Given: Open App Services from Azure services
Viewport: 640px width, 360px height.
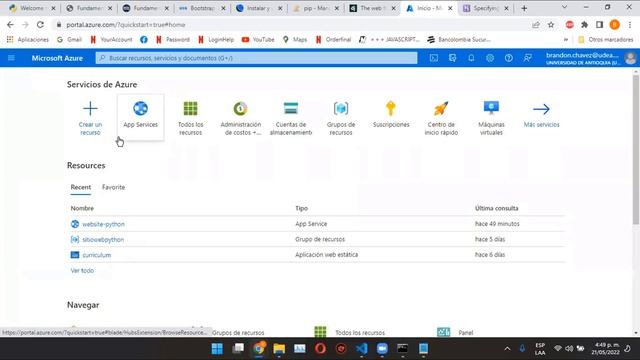Looking at the screenshot, I should click(140, 117).
